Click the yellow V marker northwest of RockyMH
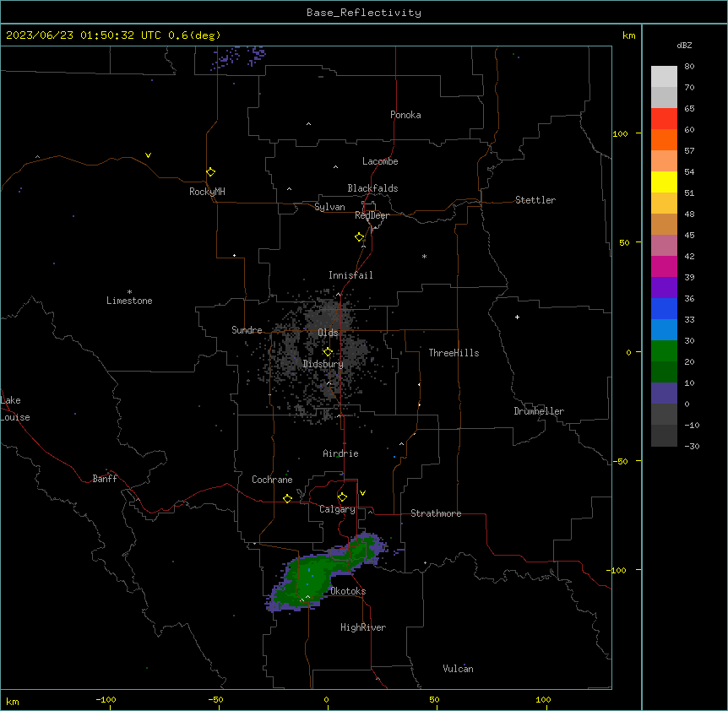The image size is (728, 711). click(x=148, y=155)
